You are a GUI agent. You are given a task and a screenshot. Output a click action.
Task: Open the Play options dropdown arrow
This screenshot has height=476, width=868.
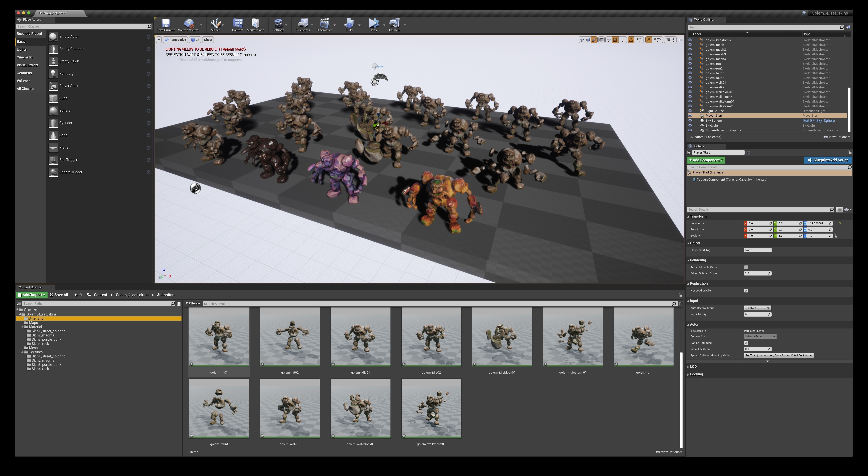pos(384,25)
